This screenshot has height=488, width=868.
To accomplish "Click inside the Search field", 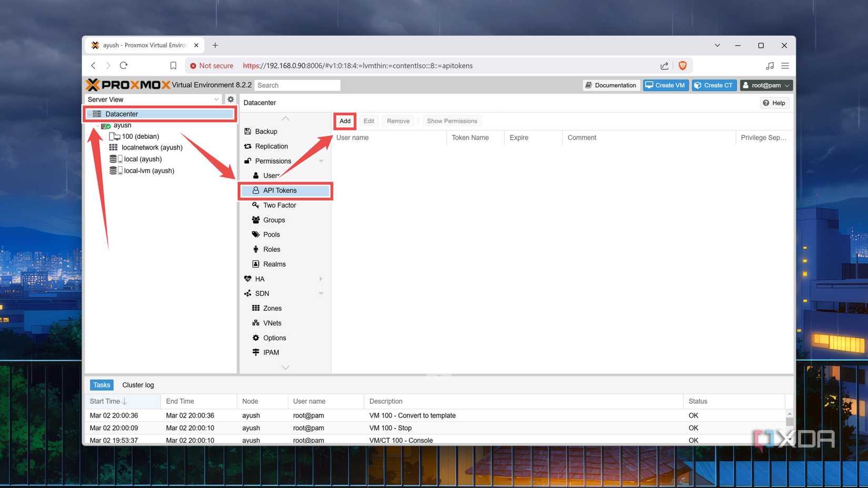I will point(297,85).
